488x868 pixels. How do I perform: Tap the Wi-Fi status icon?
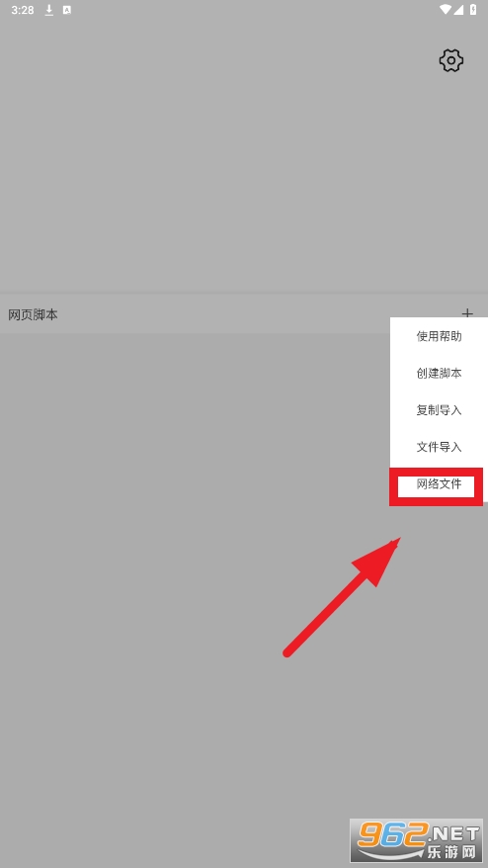tap(446, 10)
